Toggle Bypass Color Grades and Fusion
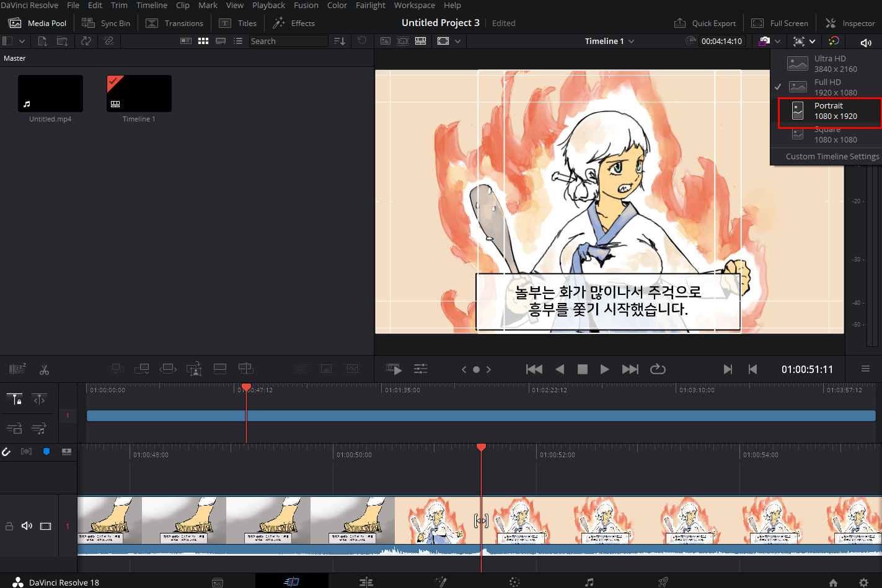 834,41
